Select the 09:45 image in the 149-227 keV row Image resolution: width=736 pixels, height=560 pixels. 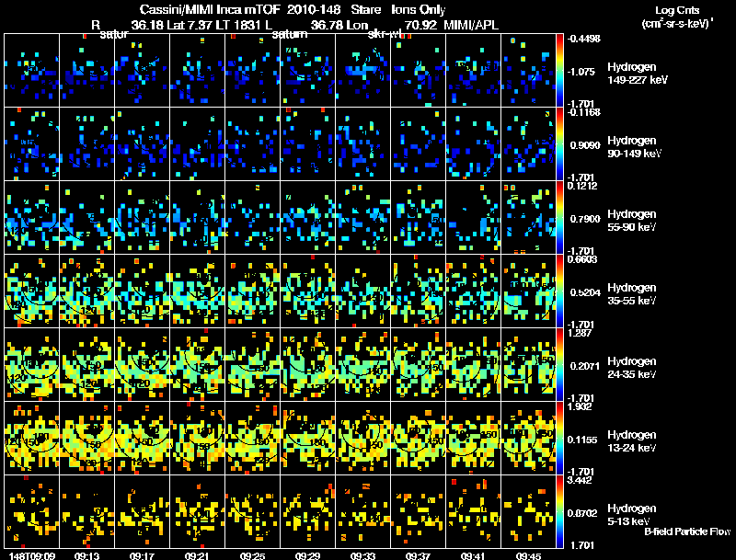pyautogui.click(x=528, y=71)
